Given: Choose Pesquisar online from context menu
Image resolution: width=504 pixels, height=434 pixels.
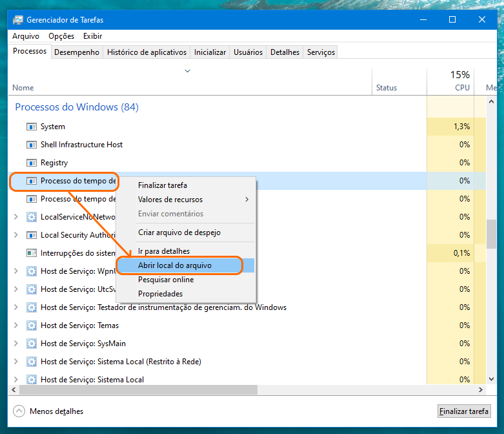Looking at the screenshot, I should 186,280.
